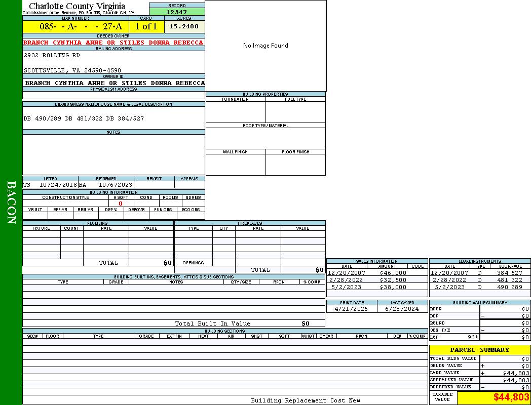Click the card '1 of 1' field
The width and height of the screenshot is (532, 405).
pyautogui.click(x=146, y=26)
